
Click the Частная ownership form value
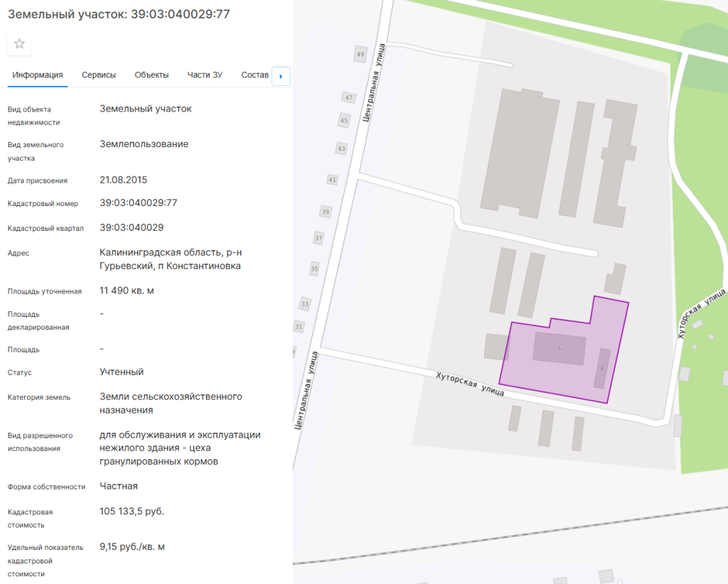coord(119,486)
